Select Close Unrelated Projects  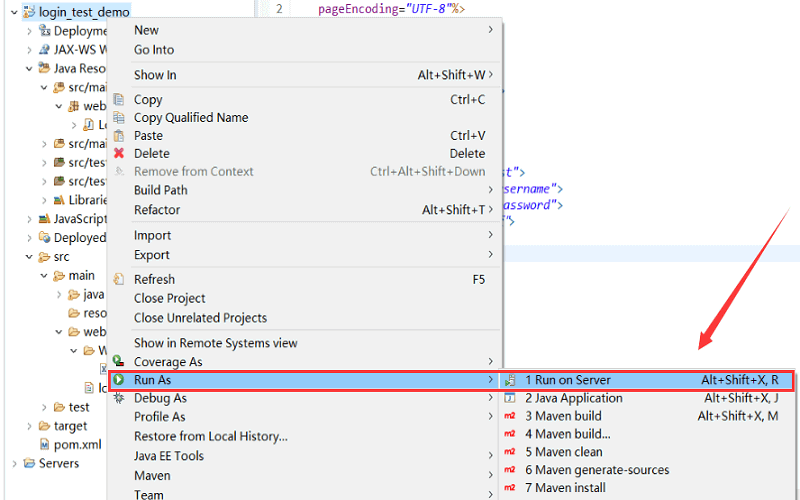[305, 318]
